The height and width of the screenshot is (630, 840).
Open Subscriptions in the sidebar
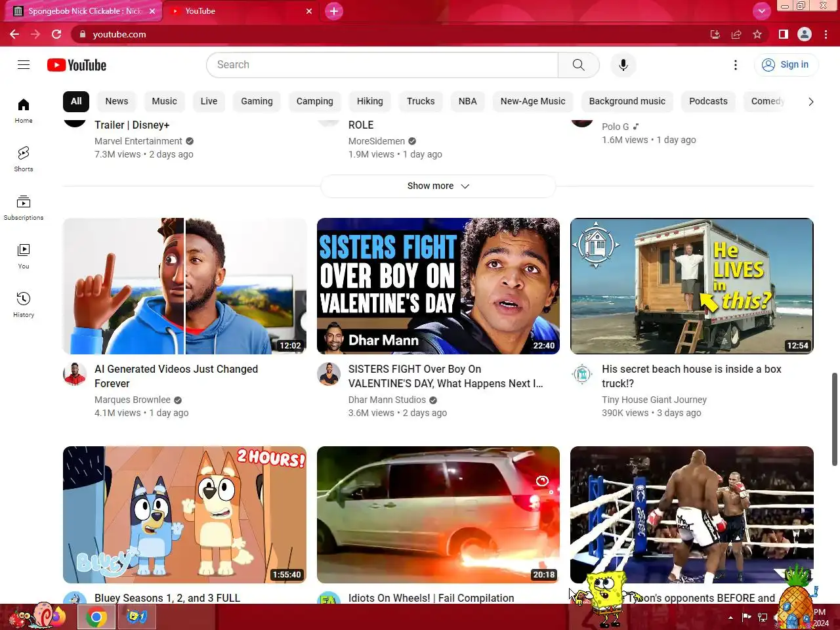pos(24,207)
